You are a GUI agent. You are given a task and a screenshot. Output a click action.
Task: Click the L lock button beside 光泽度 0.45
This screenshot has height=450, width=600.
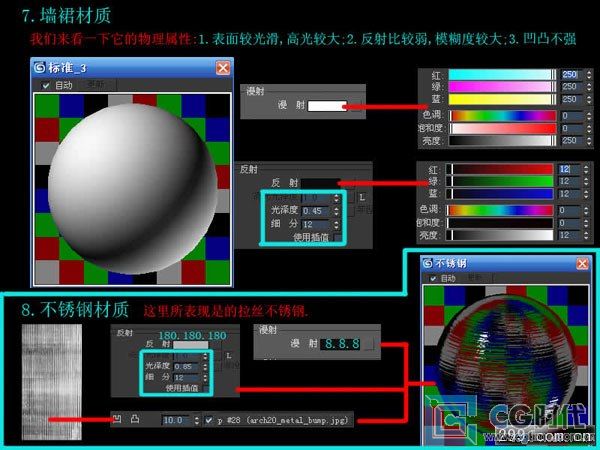click(362, 197)
